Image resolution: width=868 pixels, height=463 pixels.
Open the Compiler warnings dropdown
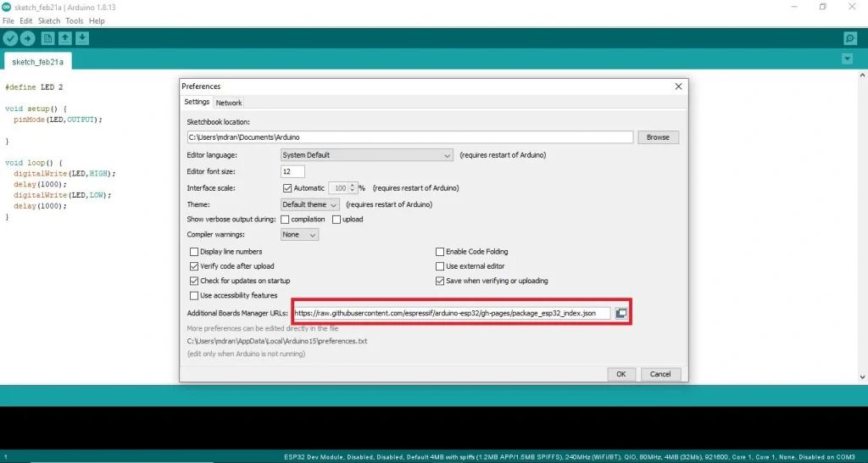tap(299, 235)
